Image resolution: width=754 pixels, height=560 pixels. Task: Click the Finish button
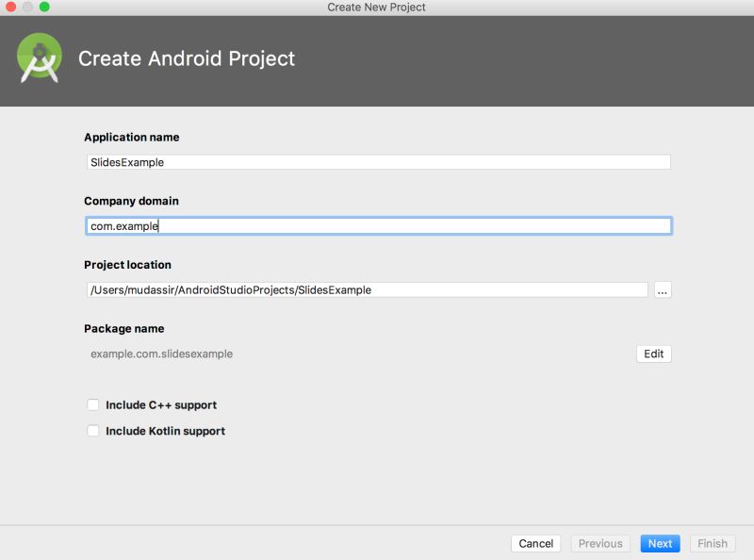tap(712, 543)
